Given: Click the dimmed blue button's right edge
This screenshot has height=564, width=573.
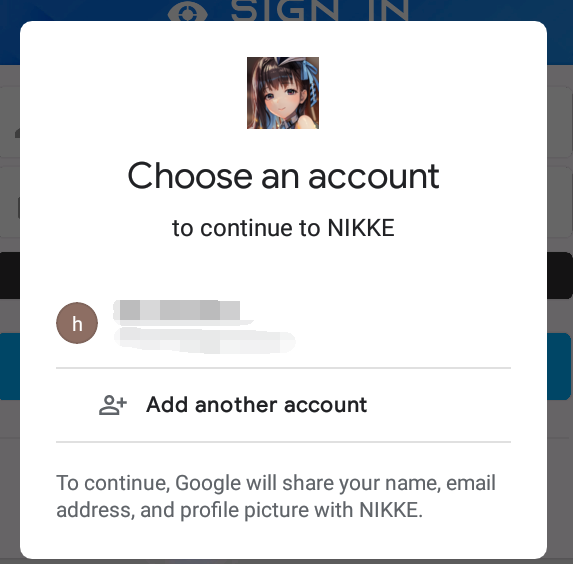Looking at the screenshot, I should 559,367.
